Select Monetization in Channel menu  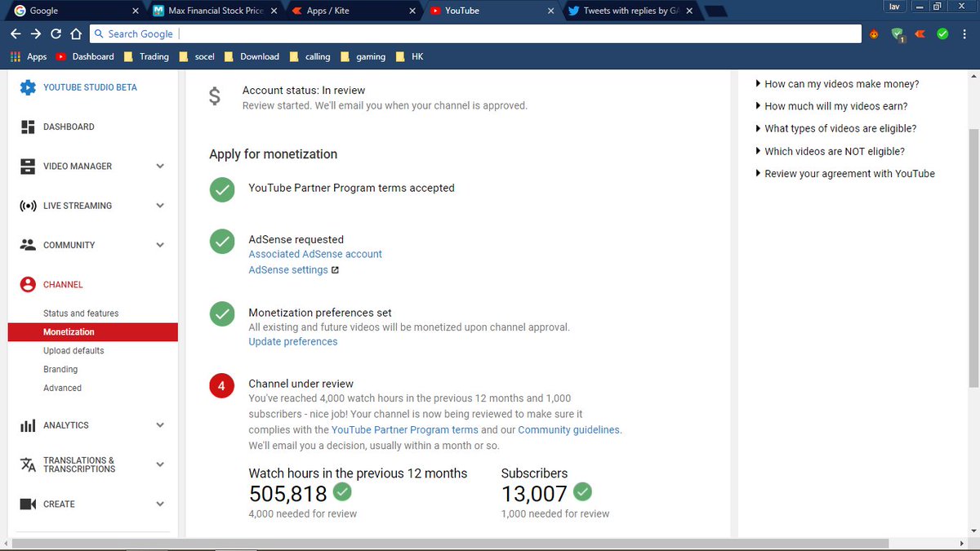click(92, 332)
